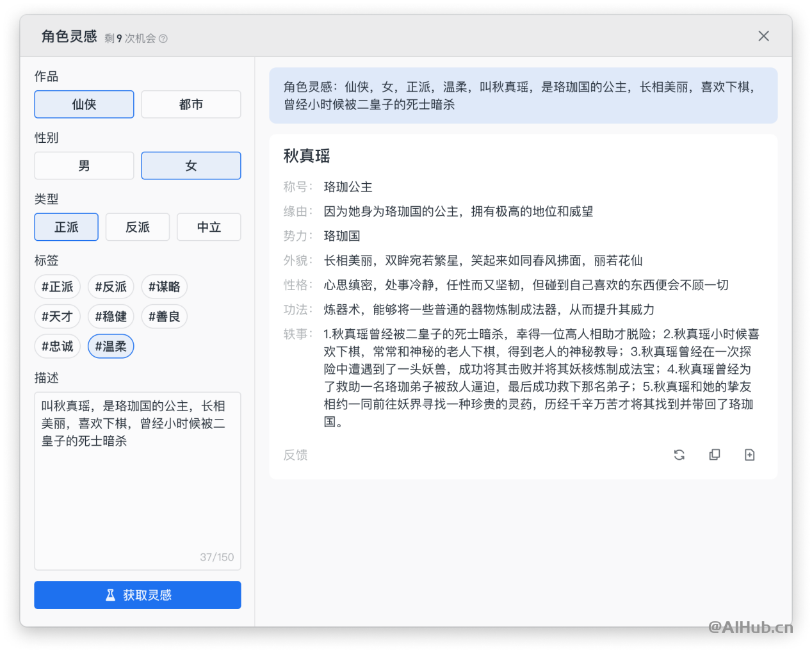Click the regenerate result icon
The width and height of the screenshot is (812, 652).
pos(679,455)
